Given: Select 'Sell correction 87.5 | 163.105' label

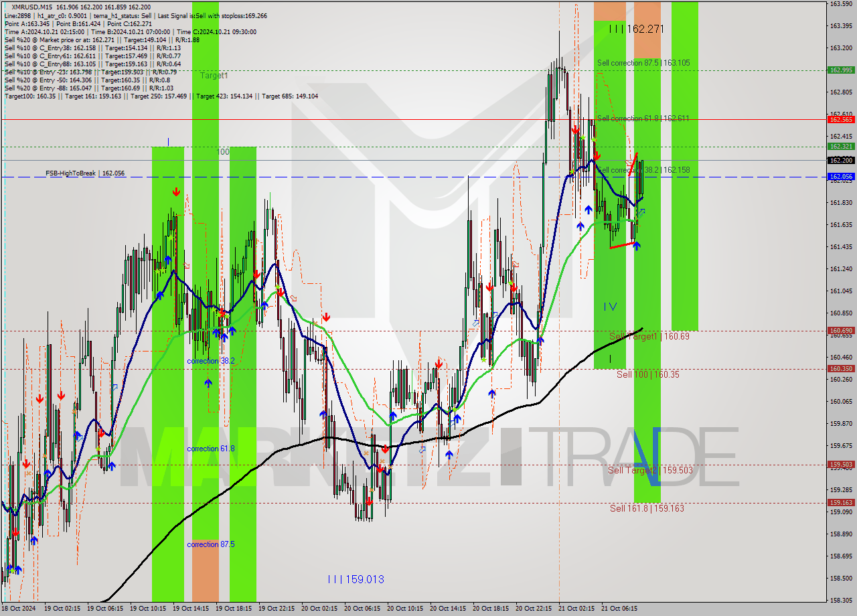Looking at the screenshot, I should [643, 62].
